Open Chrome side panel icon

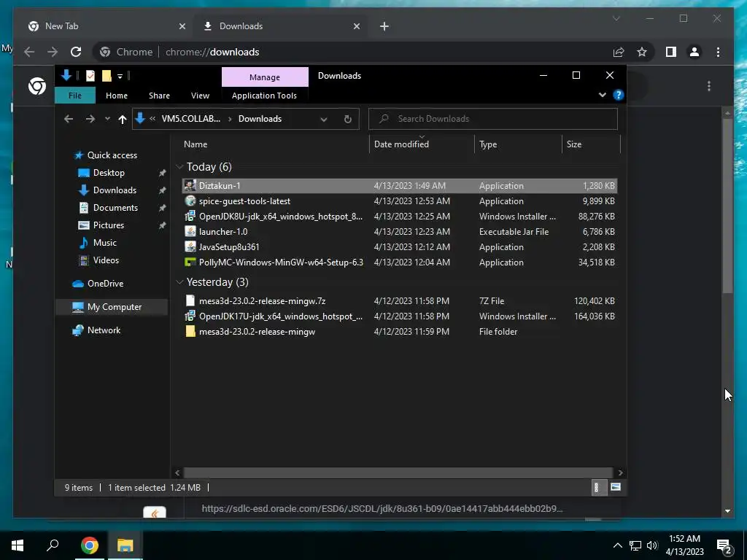pos(671,52)
